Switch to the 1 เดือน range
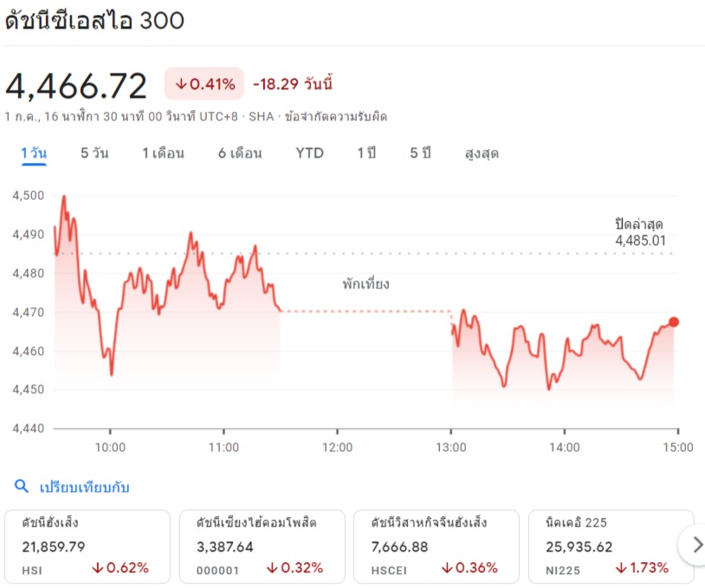The width and height of the screenshot is (705, 588). coord(163,153)
